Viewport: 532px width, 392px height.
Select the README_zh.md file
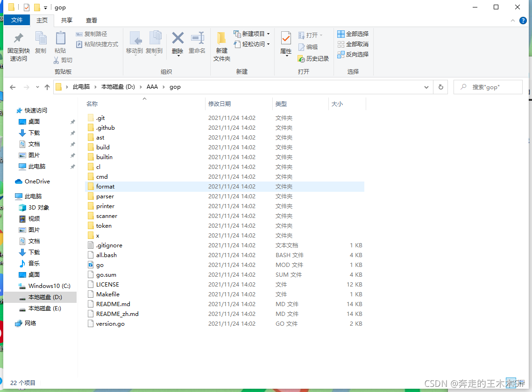click(x=117, y=314)
